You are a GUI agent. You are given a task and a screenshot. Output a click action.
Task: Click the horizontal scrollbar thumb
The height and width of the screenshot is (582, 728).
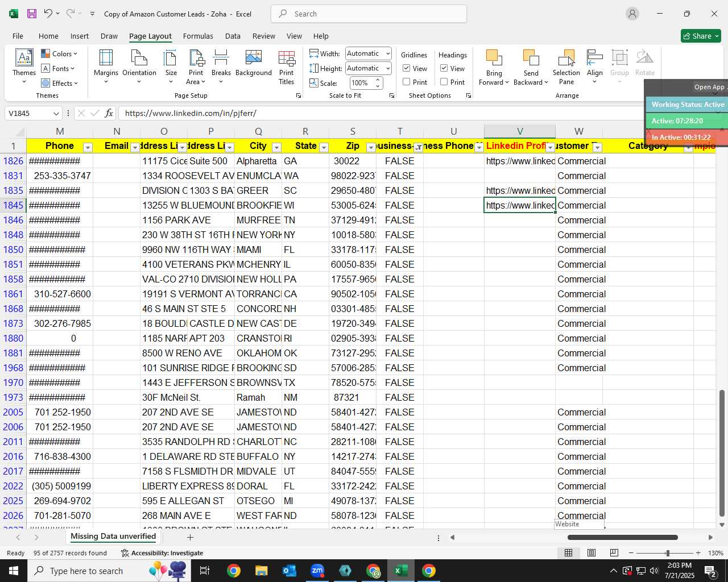[x=622, y=537]
